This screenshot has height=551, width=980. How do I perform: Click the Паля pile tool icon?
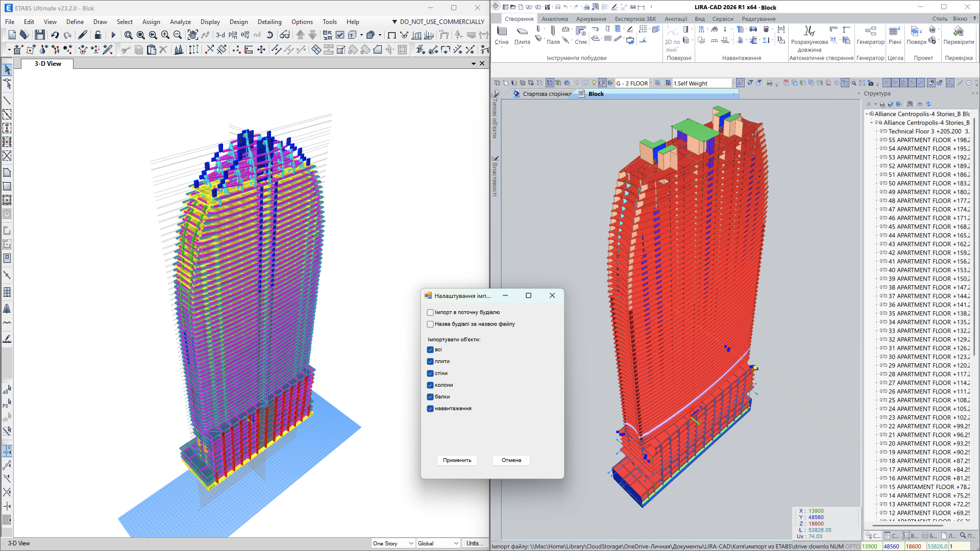(x=553, y=35)
